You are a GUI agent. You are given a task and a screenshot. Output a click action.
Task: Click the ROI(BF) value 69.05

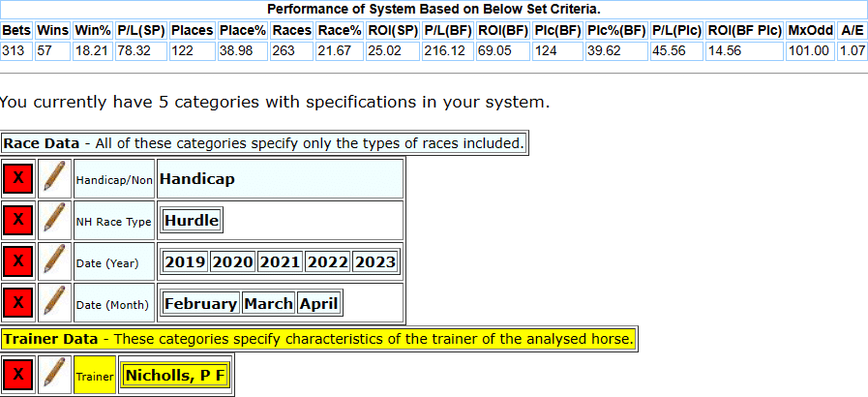point(502,51)
